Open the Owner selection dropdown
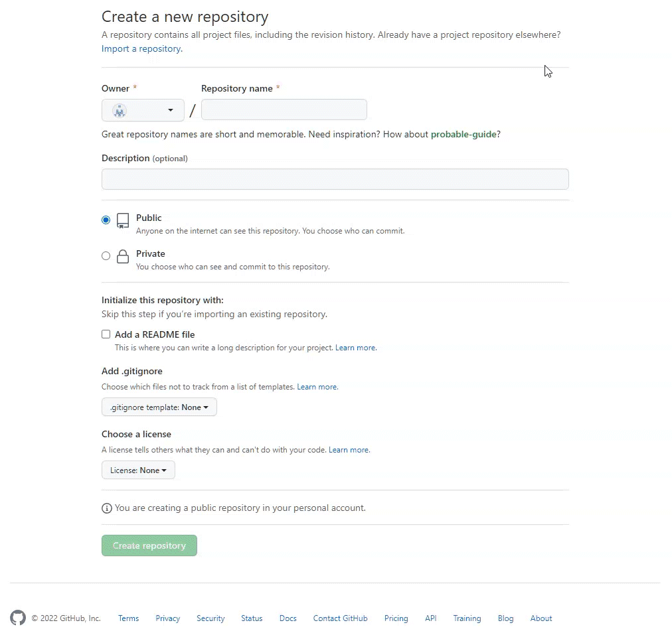The image size is (672, 633). pyautogui.click(x=143, y=109)
